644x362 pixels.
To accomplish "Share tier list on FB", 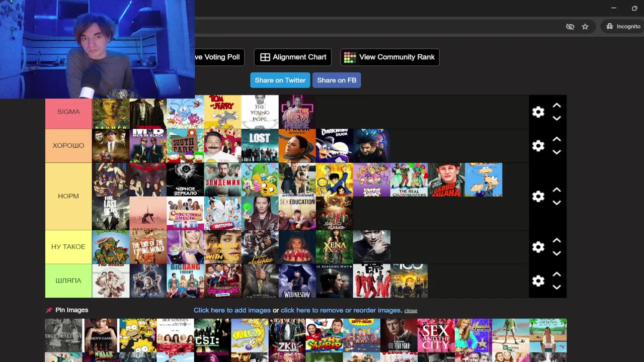I will point(337,80).
